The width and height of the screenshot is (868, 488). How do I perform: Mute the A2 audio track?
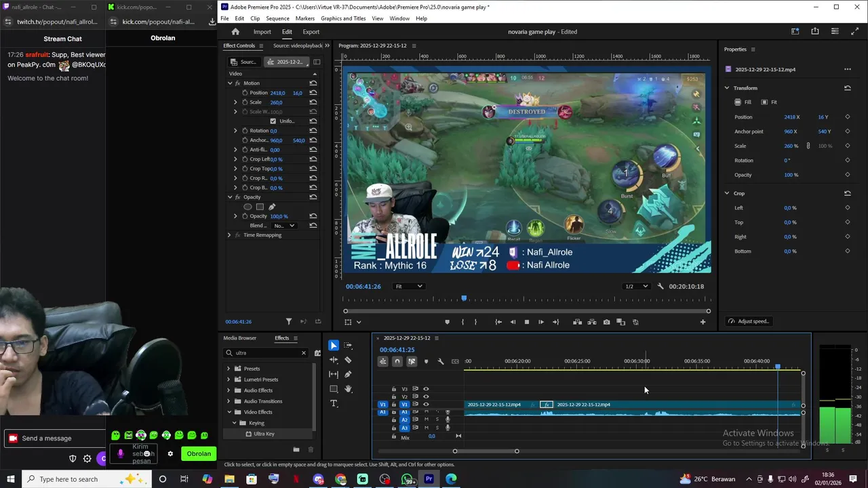[427, 420]
